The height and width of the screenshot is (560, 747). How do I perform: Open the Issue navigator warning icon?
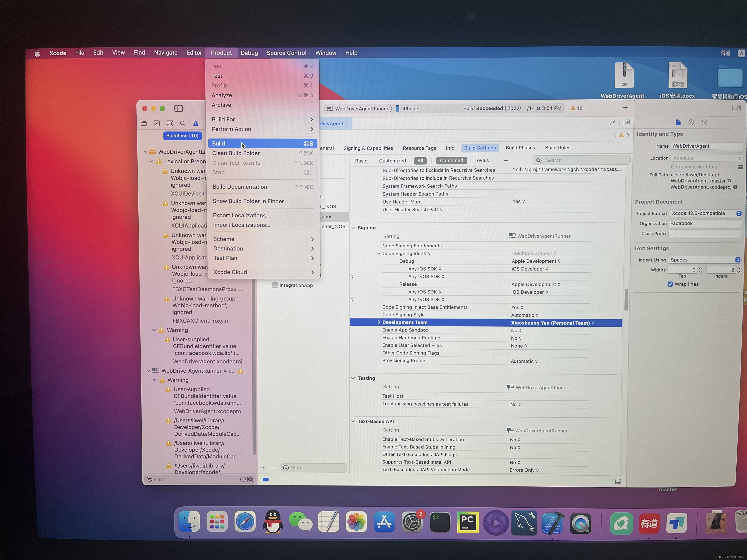196,124
